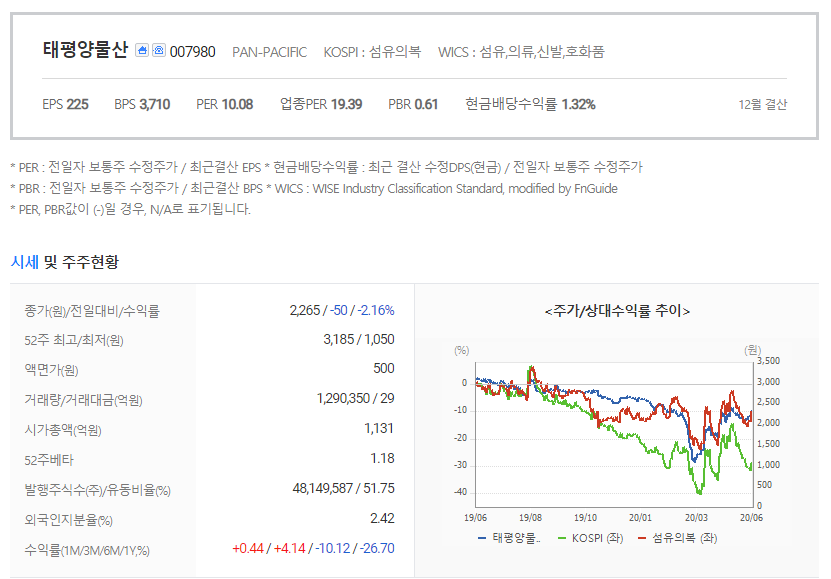
Task: Click the 52주베타 value 1.18
Action: 382,458
